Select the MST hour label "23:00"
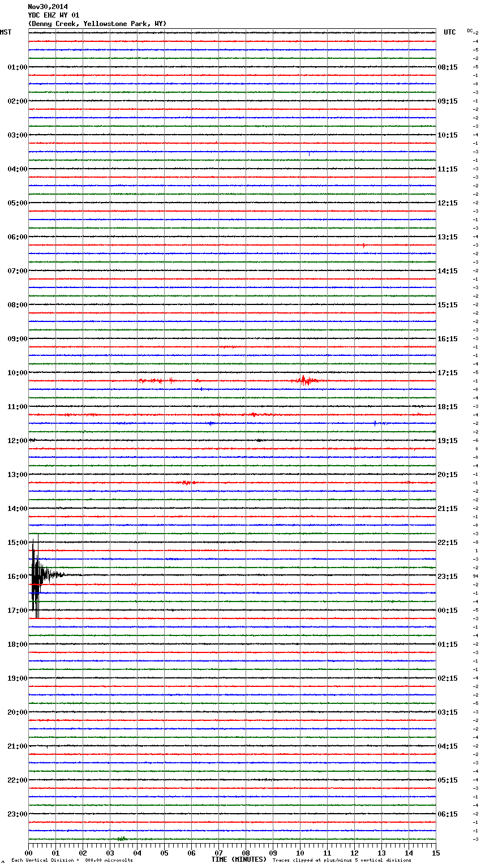The image size is (481, 868). tap(18, 814)
